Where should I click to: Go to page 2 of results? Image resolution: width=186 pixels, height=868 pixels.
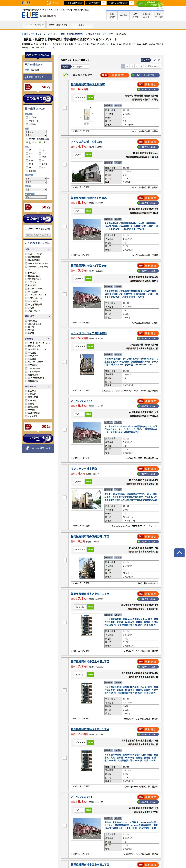coord(127,66)
